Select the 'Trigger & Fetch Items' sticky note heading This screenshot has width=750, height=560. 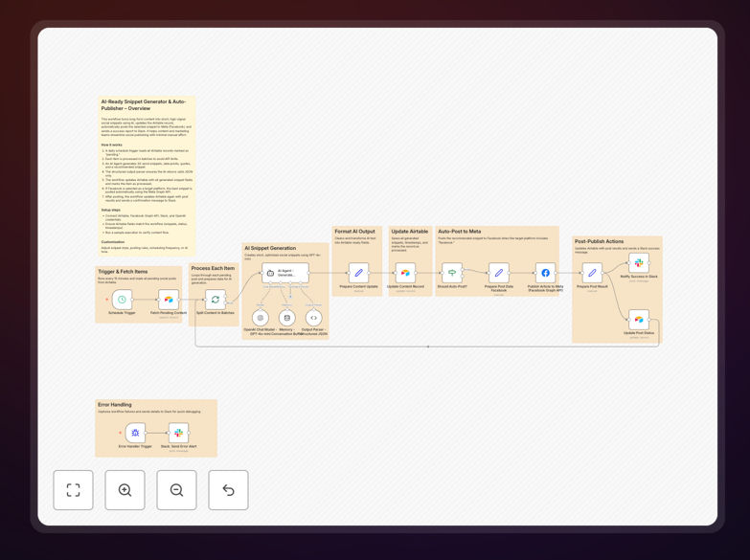[x=123, y=272]
